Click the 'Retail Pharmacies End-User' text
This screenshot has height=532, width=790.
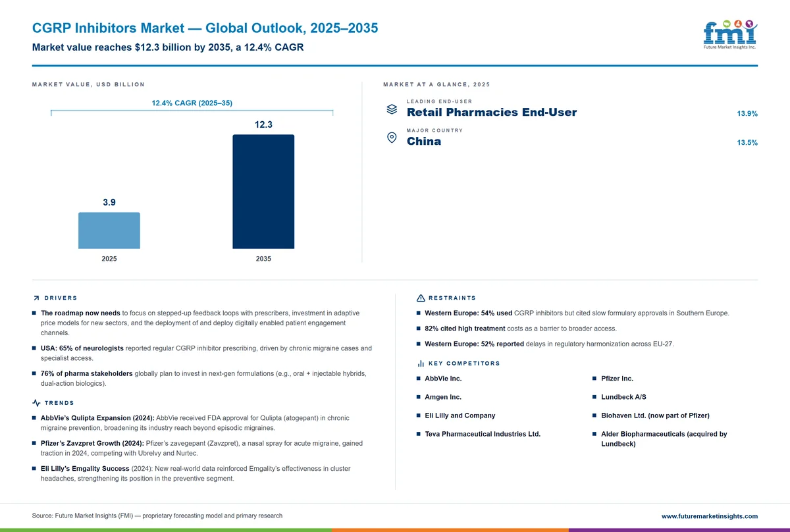(x=492, y=113)
